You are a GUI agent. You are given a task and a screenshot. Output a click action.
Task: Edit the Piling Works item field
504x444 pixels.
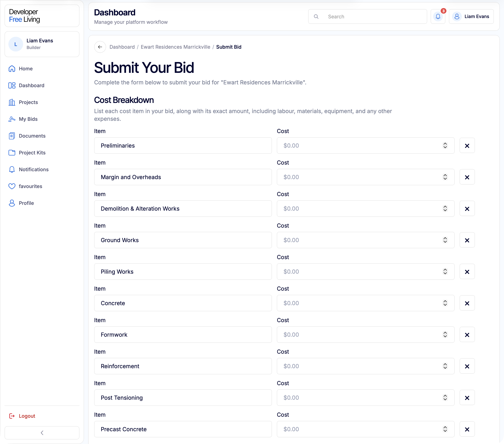tap(183, 272)
